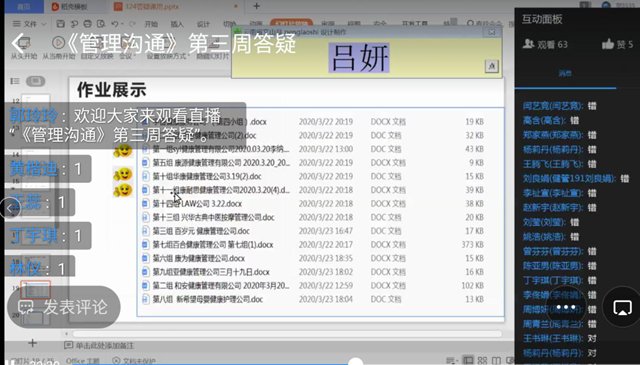The width and height of the screenshot is (640, 365).
Task: Switch to slide sorter grid view
Action: (482, 361)
